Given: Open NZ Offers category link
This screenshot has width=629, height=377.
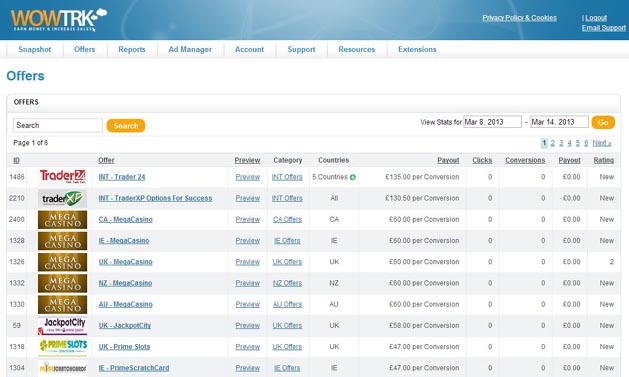Looking at the screenshot, I should tap(287, 283).
